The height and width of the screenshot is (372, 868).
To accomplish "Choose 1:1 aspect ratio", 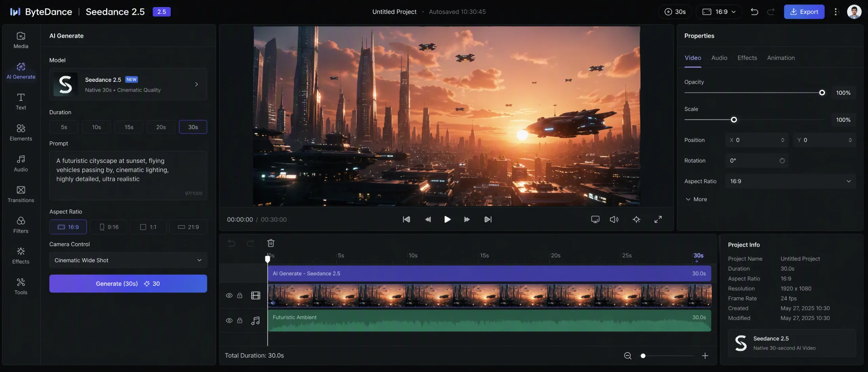I will 148,227.
